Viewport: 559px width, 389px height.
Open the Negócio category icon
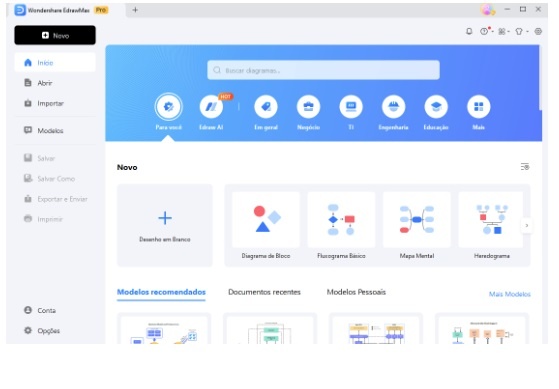[308, 106]
